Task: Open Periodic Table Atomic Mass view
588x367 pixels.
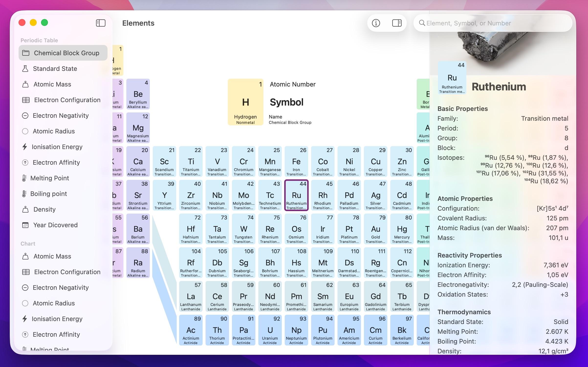Action: click(x=63, y=84)
